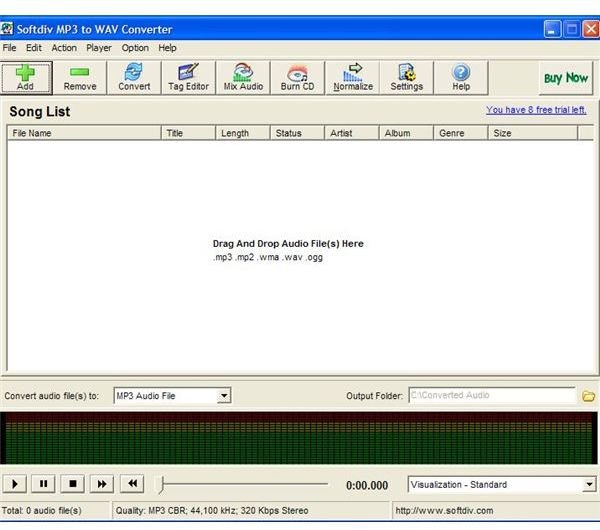600x530 pixels.
Task: Minimize the Softdiv converter window
Action: [552, 29]
